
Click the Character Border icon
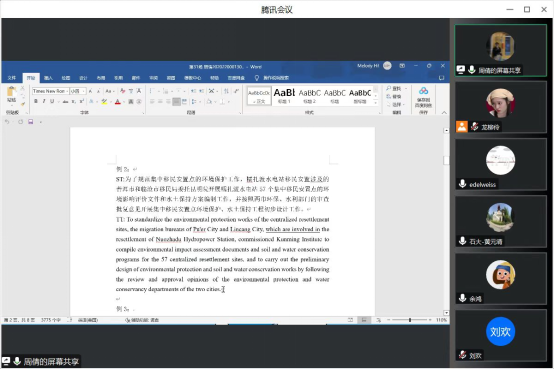coord(139,91)
